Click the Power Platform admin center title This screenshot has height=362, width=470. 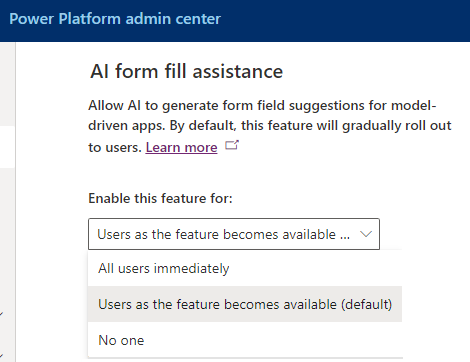point(115,19)
